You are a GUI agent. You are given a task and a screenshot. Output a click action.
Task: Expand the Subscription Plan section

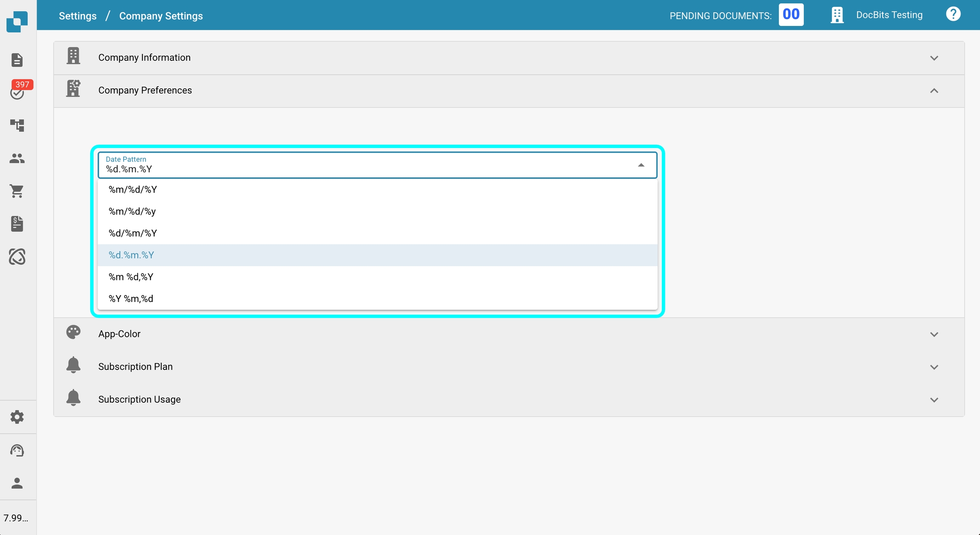tap(934, 367)
